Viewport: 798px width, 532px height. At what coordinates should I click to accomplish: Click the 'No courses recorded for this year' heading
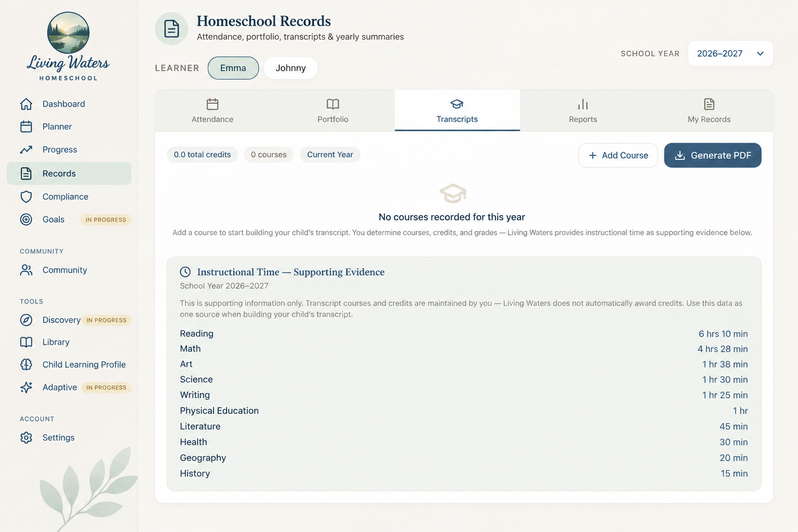tap(452, 217)
